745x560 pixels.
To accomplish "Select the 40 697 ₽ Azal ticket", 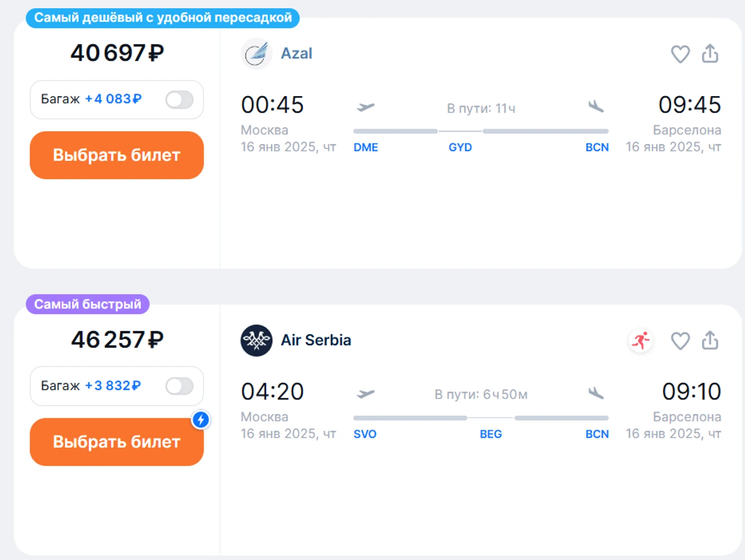I will pos(117,155).
